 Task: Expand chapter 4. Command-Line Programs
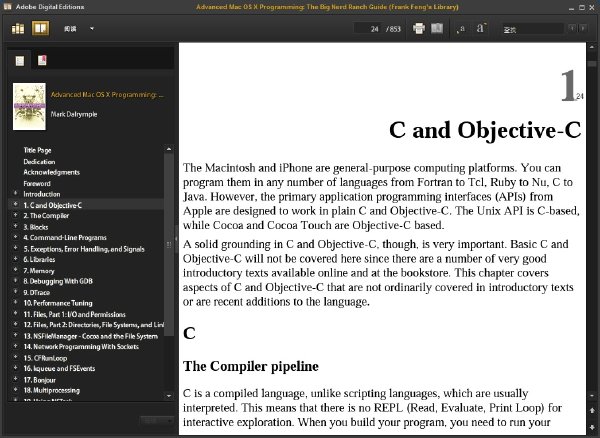click(15, 237)
